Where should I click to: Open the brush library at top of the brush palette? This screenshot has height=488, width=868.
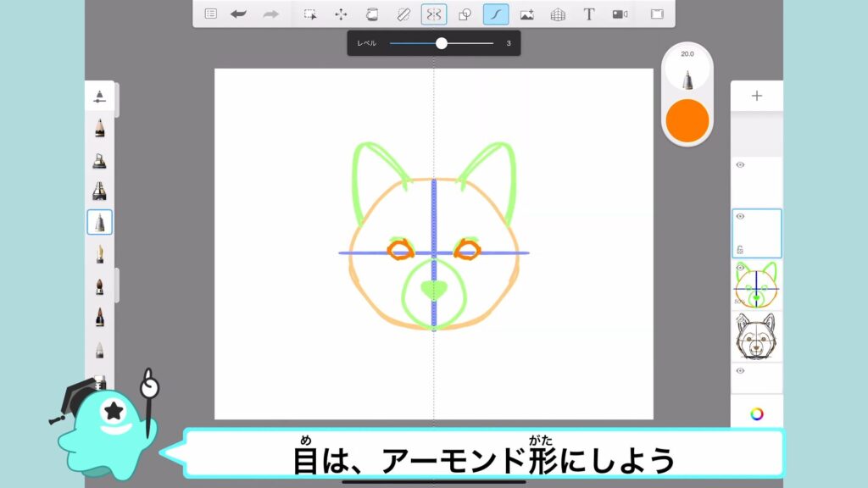[99, 96]
